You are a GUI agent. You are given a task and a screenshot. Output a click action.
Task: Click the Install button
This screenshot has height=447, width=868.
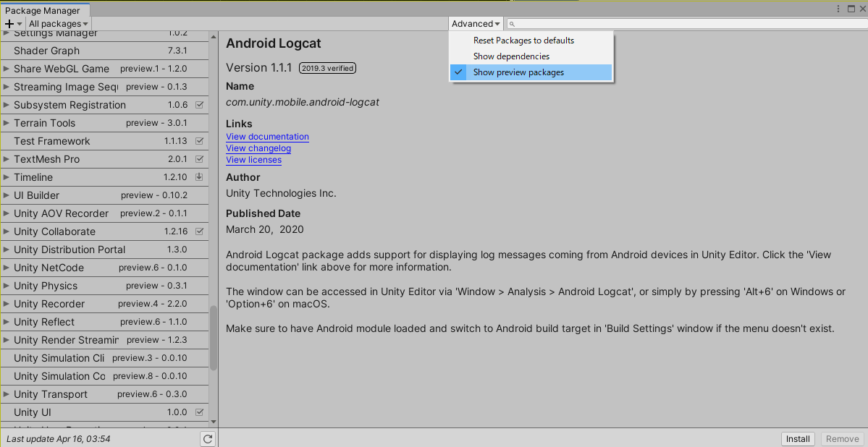tap(799, 439)
